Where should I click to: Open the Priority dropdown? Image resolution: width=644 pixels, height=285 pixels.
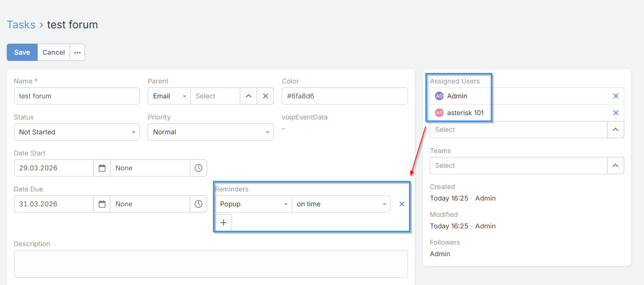pos(211,132)
